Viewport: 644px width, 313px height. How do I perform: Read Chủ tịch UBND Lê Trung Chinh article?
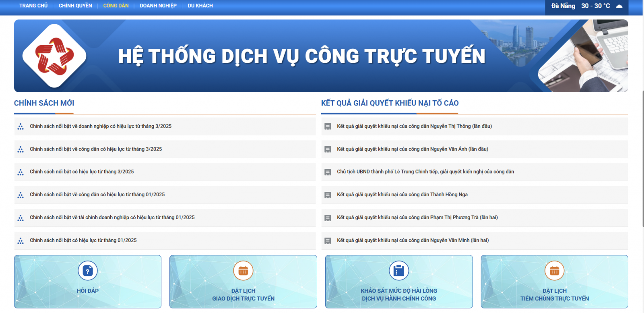coord(425,172)
